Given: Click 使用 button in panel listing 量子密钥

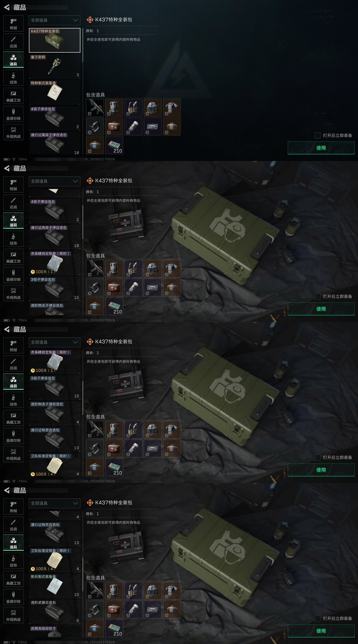Looking at the screenshot, I should pos(321,148).
